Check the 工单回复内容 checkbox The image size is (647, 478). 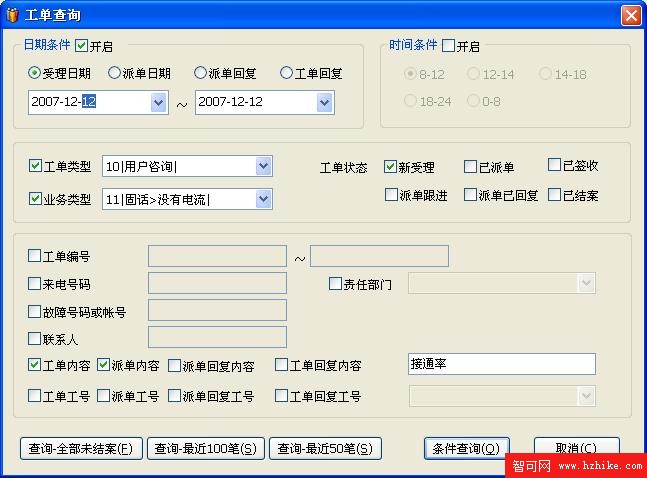pyautogui.click(x=281, y=364)
